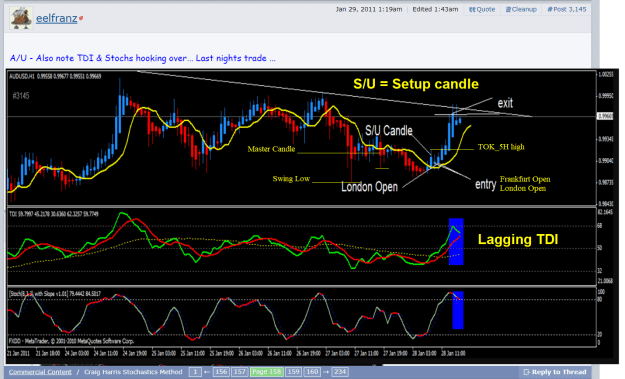
Task: Go to the Commercial Content forum
Action: coord(40,372)
